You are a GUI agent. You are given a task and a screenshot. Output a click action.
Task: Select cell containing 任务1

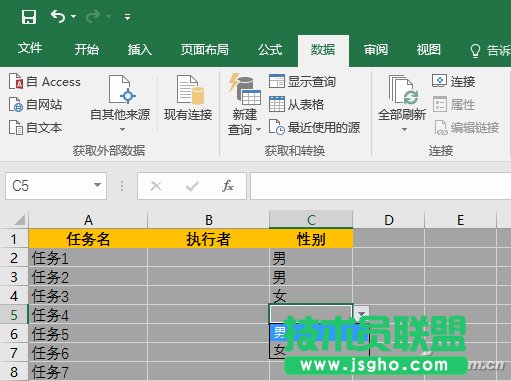[x=88, y=258]
